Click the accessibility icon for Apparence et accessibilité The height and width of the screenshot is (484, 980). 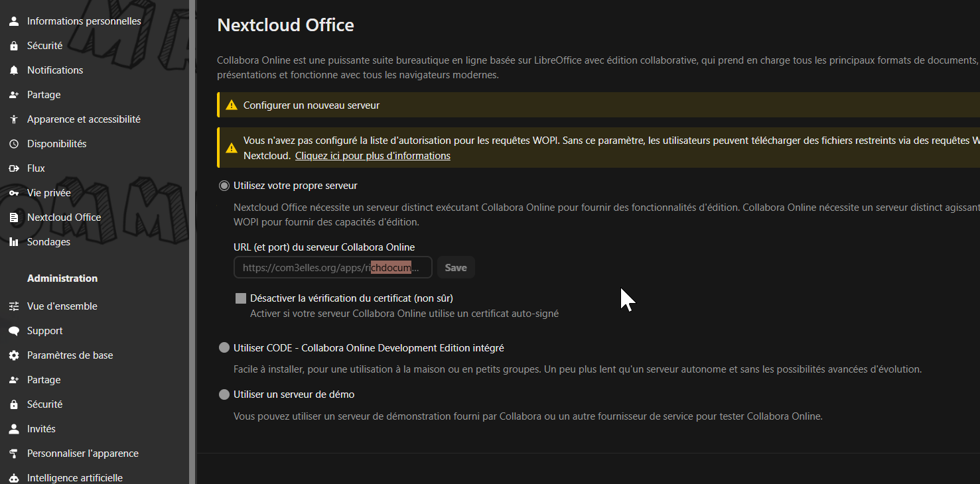(14, 119)
